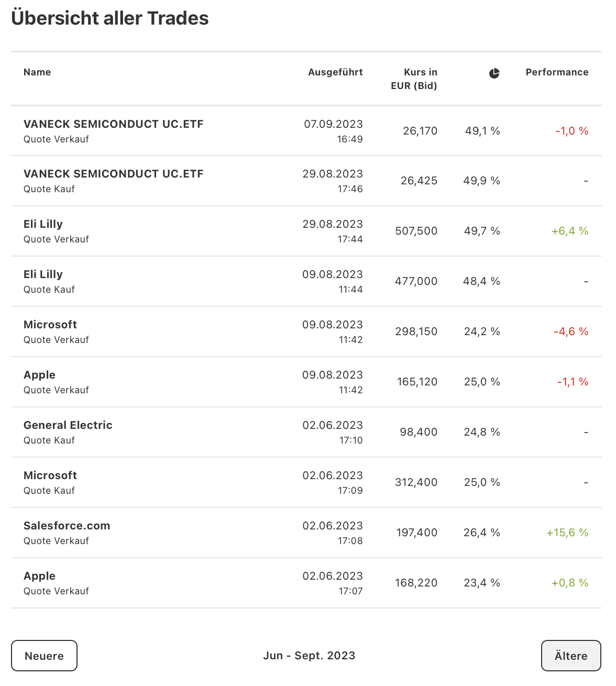
Task: Click the Ausgeführt column header
Action: 335,72
